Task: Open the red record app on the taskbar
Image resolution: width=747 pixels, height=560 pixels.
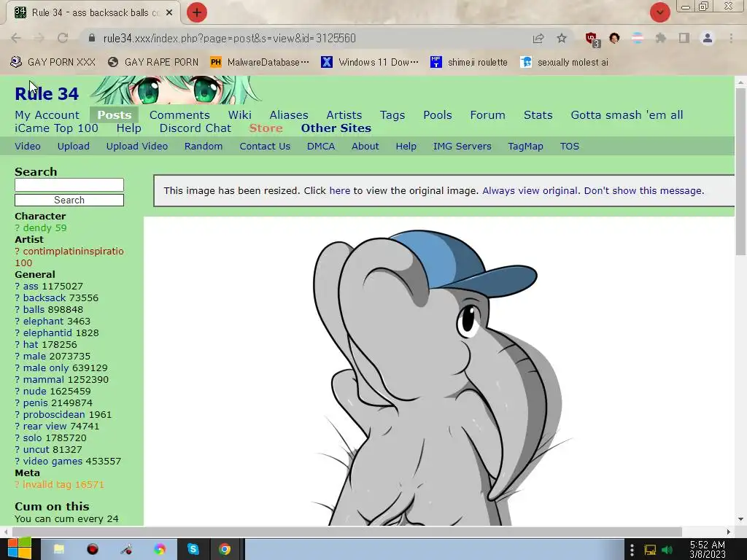Action: point(93,550)
